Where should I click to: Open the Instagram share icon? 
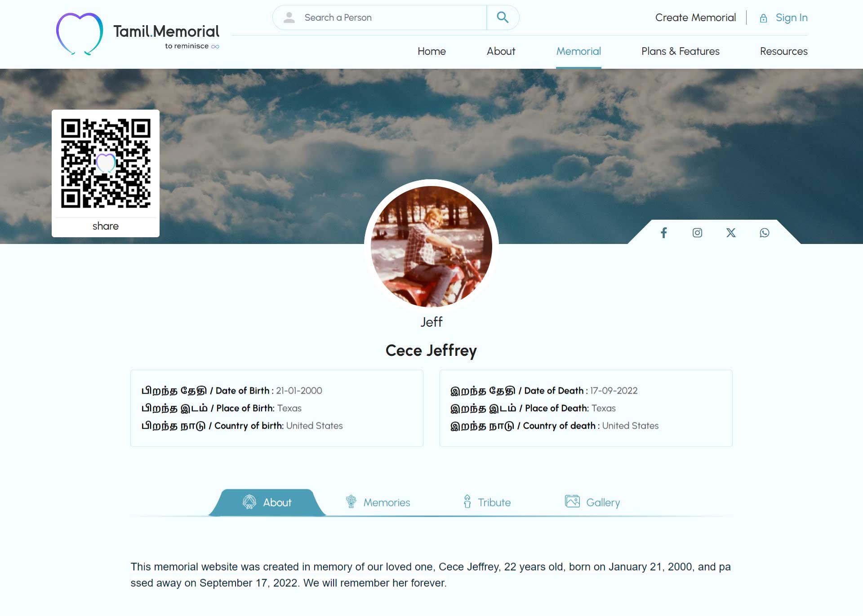[x=697, y=233]
